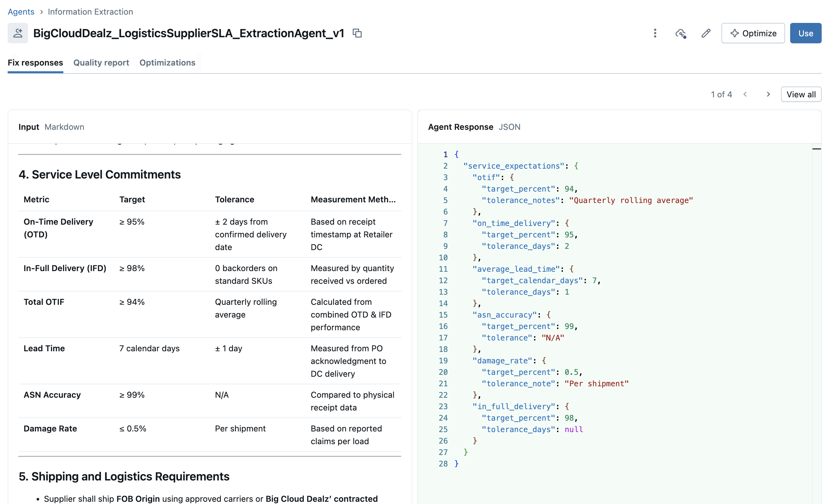829x504 pixels.
Task: Open the three-dot more options menu
Action: (x=655, y=33)
